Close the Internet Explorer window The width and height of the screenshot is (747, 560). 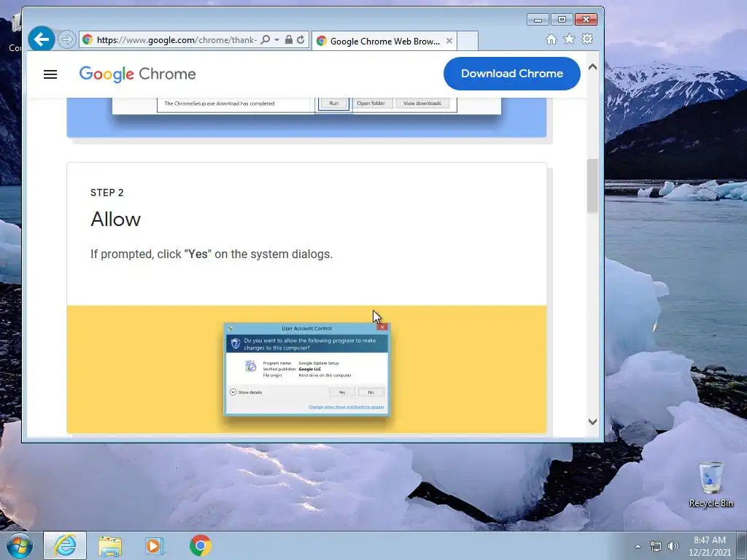point(586,20)
